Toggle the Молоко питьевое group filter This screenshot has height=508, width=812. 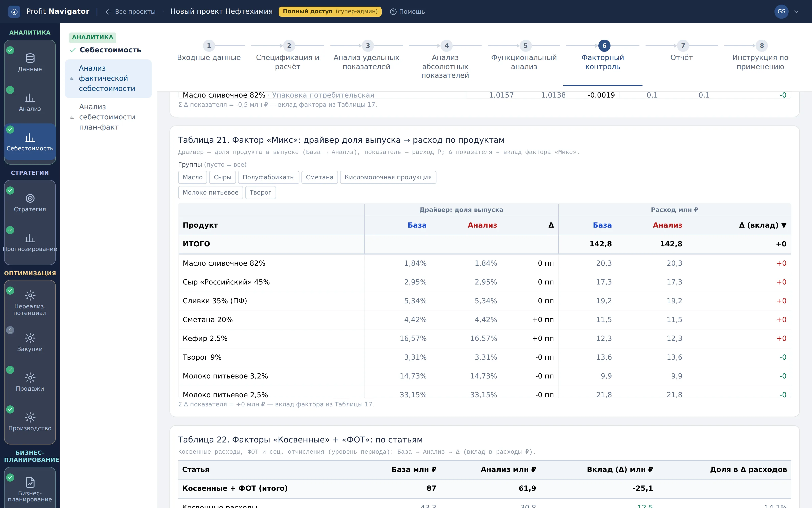coord(210,193)
